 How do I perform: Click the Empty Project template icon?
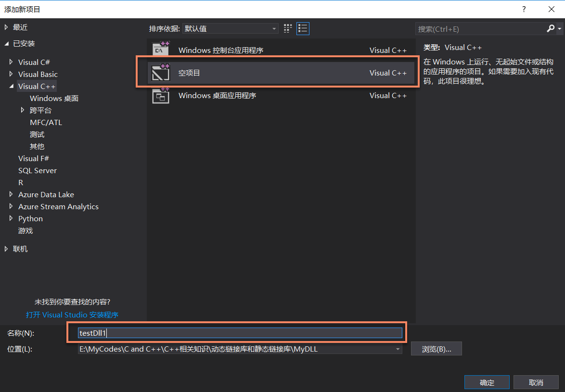[161, 72]
